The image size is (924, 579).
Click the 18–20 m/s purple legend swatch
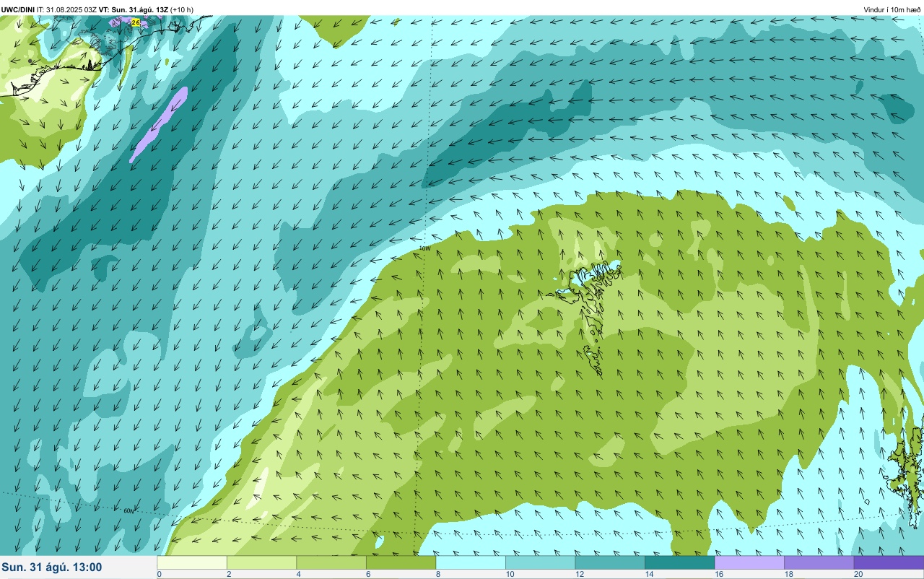click(x=819, y=562)
